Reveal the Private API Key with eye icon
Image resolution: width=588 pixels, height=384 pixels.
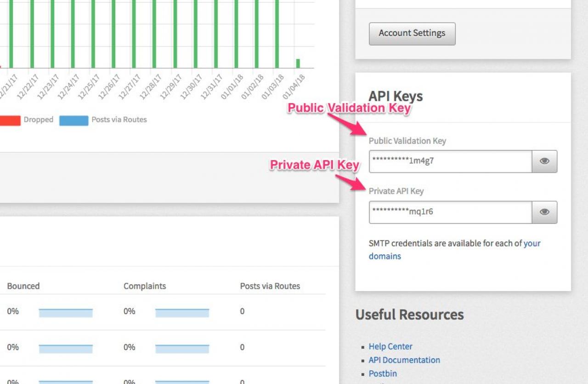click(x=544, y=212)
